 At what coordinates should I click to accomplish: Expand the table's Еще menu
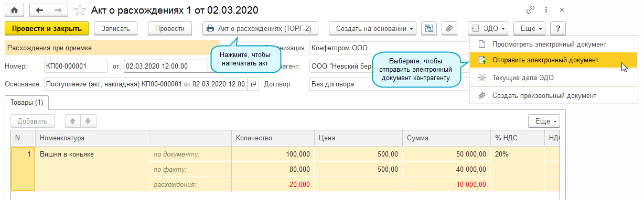coord(544,121)
